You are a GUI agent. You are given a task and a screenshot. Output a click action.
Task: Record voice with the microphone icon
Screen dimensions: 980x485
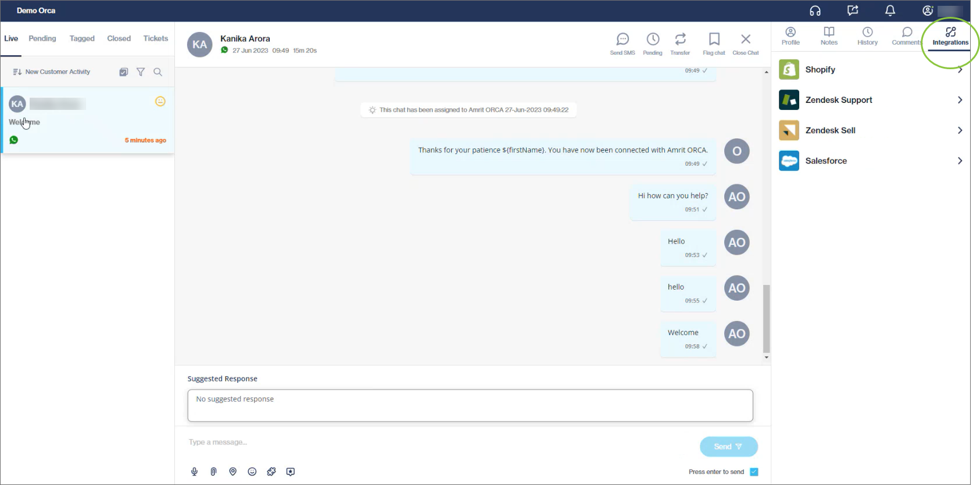194,472
